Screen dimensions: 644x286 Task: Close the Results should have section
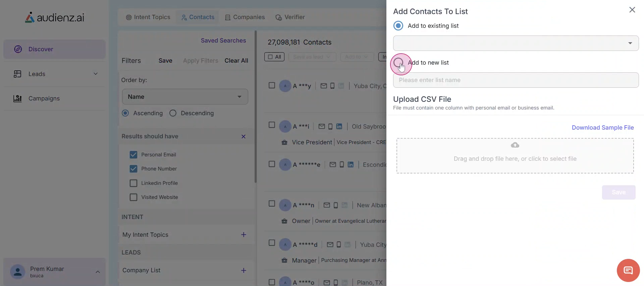244,136
